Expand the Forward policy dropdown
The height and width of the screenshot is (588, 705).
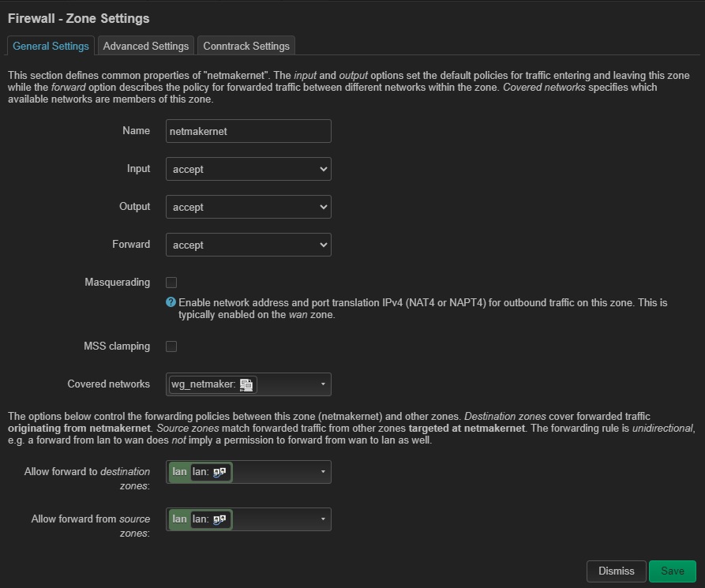coord(248,245)
